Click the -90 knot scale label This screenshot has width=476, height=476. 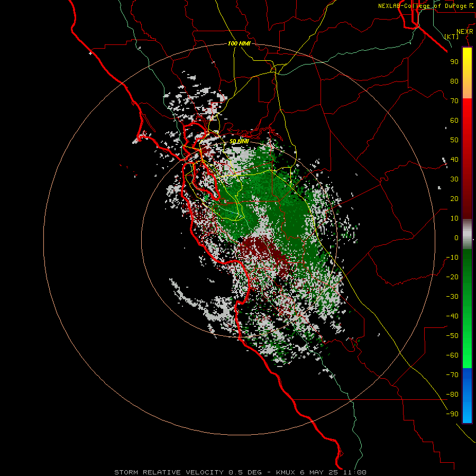[452, 414]
